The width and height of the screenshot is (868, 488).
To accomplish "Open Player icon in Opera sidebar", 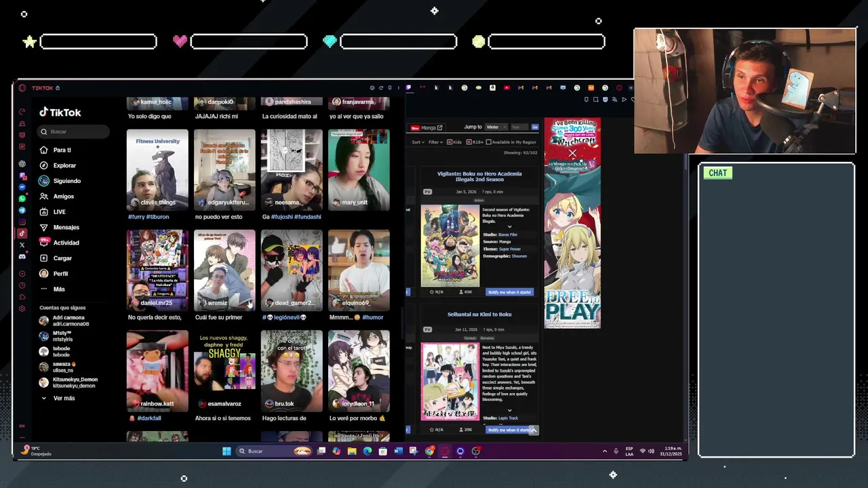I will coord(22,274).
